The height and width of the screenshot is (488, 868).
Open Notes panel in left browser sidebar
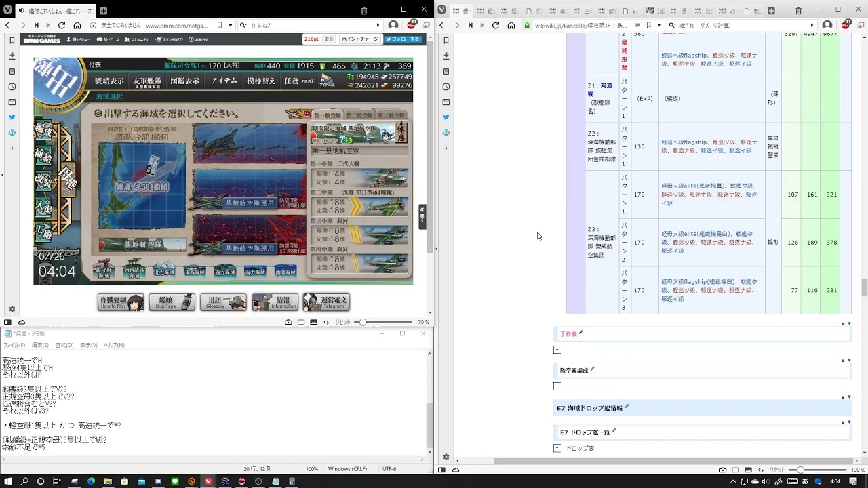12,71
